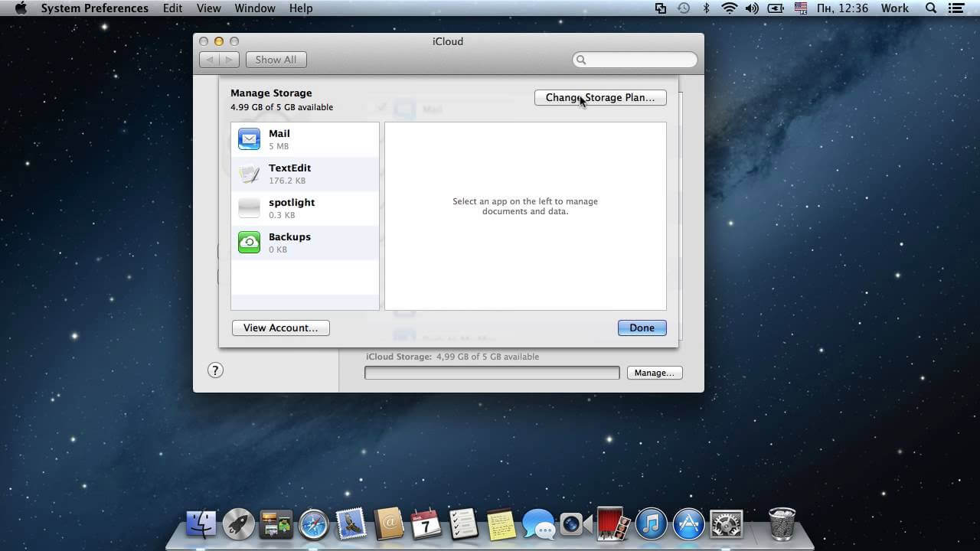The width and height of the screenshot is (980, 551).
Task: Open the Wi-Fi status menu
Action: (729, 8)
